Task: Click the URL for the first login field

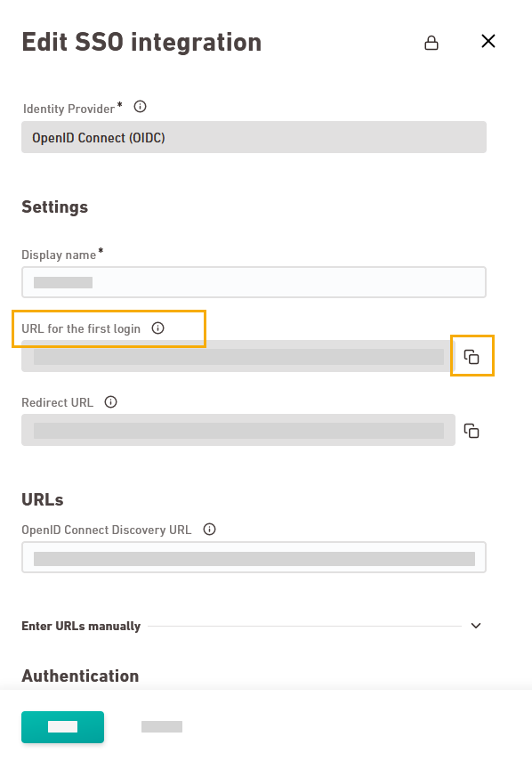Action: [x=238, y=356]
